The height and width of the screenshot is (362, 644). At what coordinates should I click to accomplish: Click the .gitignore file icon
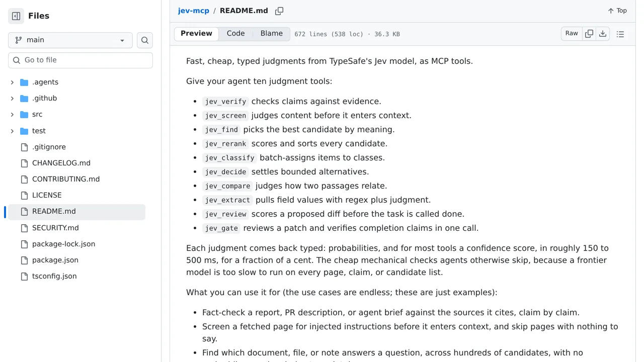coord(24,147)
